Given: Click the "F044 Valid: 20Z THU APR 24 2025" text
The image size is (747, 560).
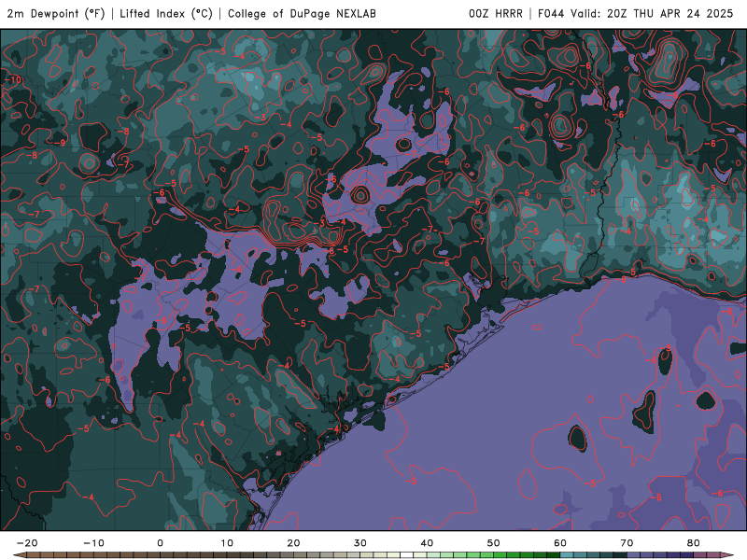Looking at the screenshot, I should coord(636,14).
